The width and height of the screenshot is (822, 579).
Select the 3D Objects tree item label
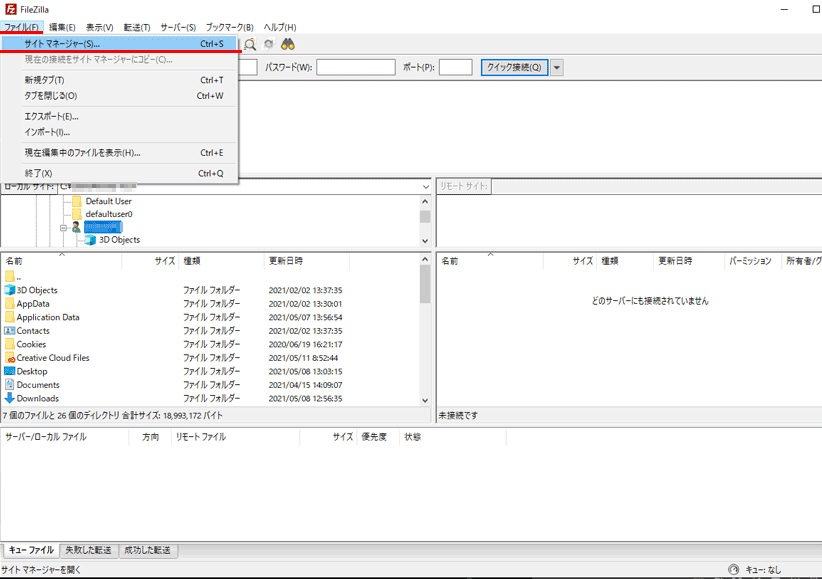120,240
